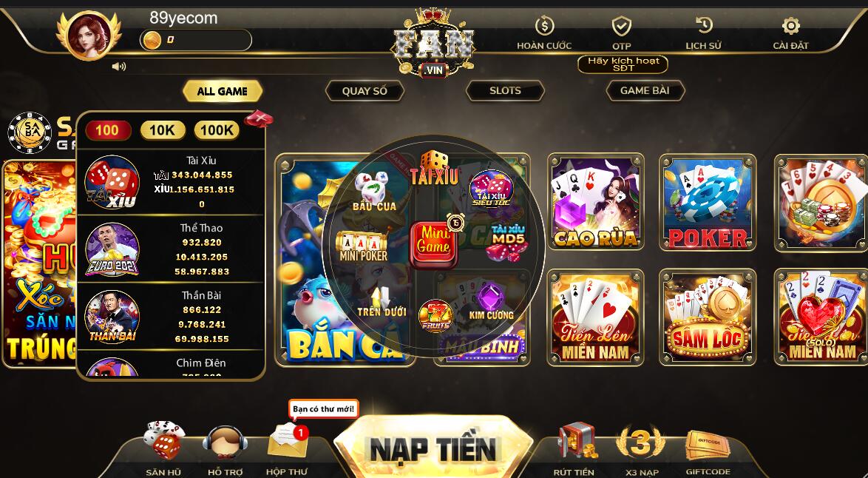Open Hỗ Trợ support headset icon
This screenshot has height=478, width=868.
pos(225,442)
